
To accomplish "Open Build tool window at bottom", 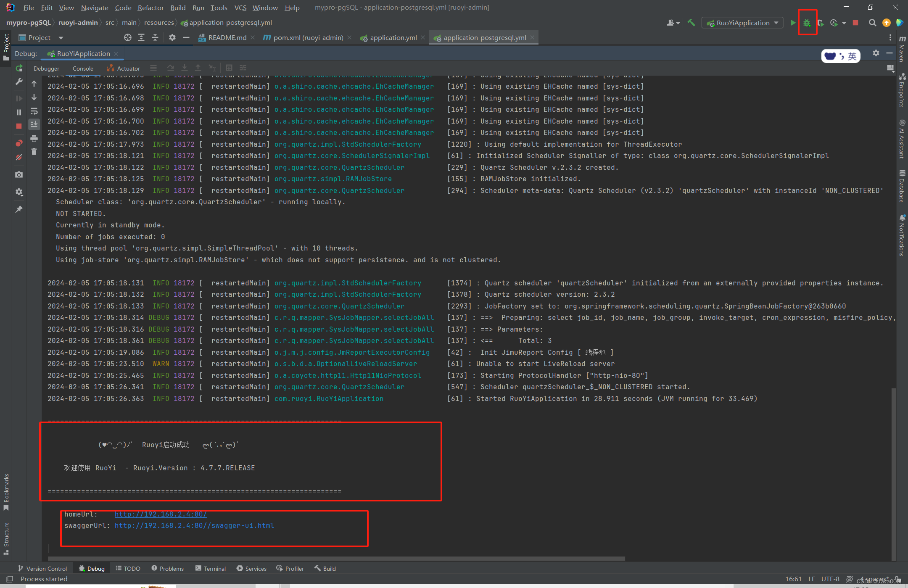I will pyautogui.click(x=325, y=568).
